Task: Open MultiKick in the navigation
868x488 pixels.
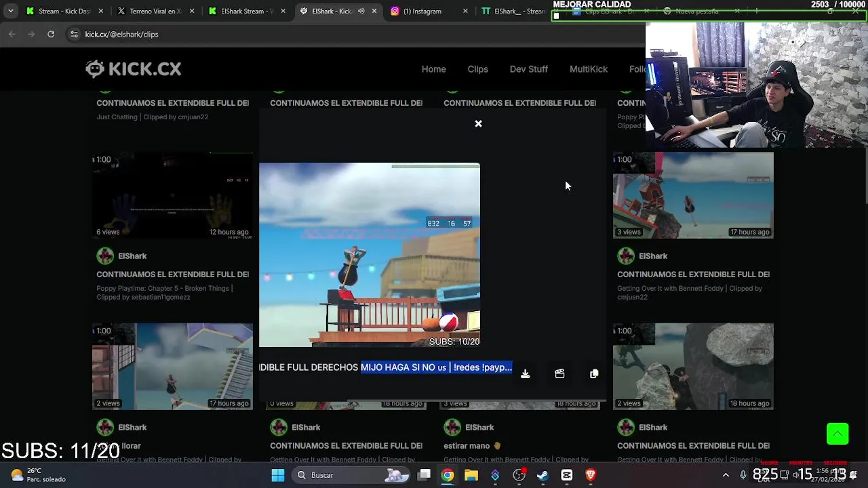Action: (x=589, y=69)
